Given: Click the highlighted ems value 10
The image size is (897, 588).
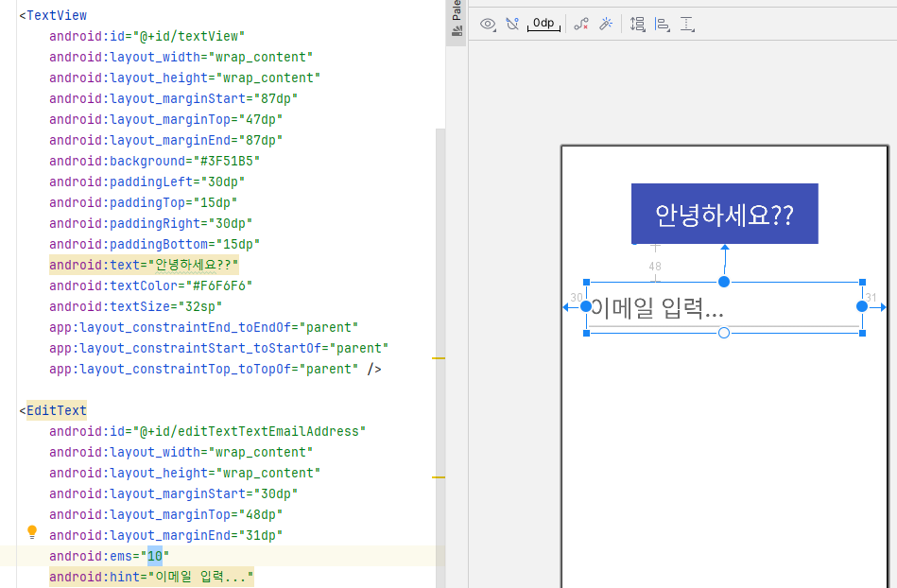Looking at the screenshot, I should (x=154, y=556).
